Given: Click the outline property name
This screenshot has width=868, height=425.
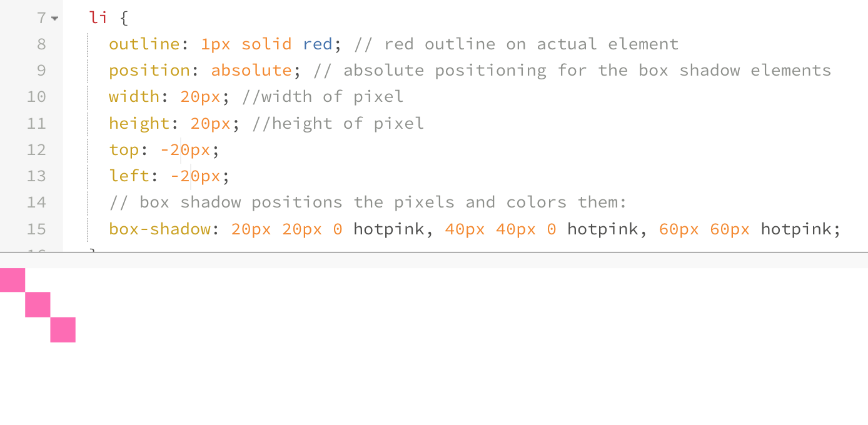Looking at the screenshot, I should point(144,44).
